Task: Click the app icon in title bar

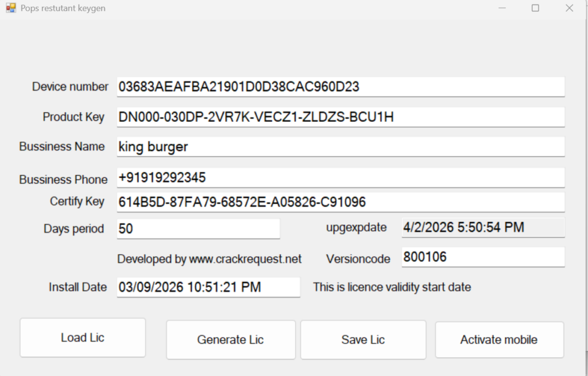Action: click(x=11, y=8)
